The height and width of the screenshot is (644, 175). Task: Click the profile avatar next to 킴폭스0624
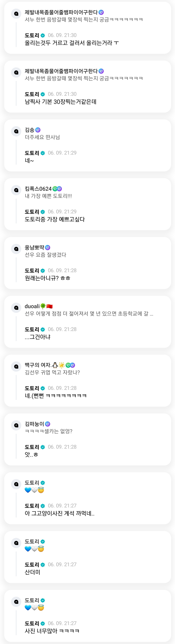tap(16, 190)
